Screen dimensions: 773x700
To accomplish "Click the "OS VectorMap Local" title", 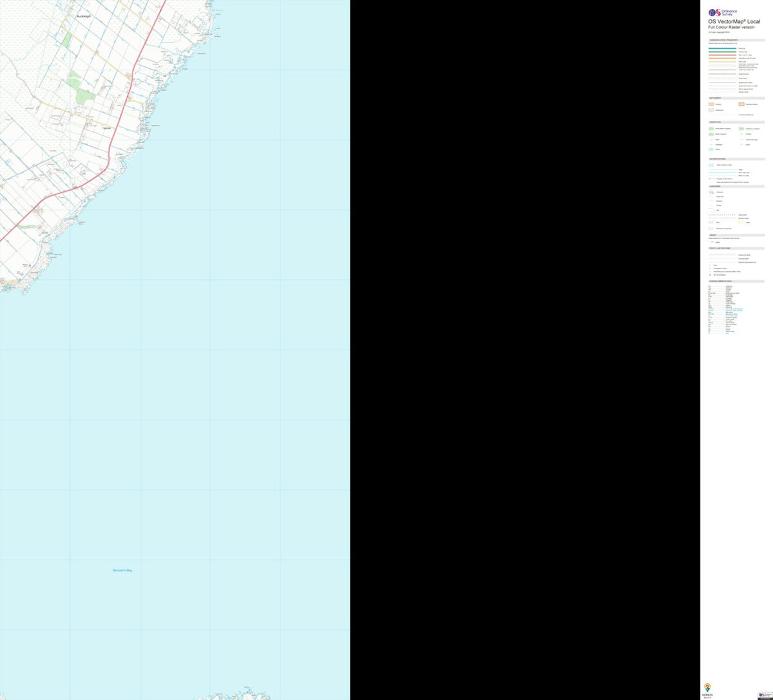I will click(734, 22).
